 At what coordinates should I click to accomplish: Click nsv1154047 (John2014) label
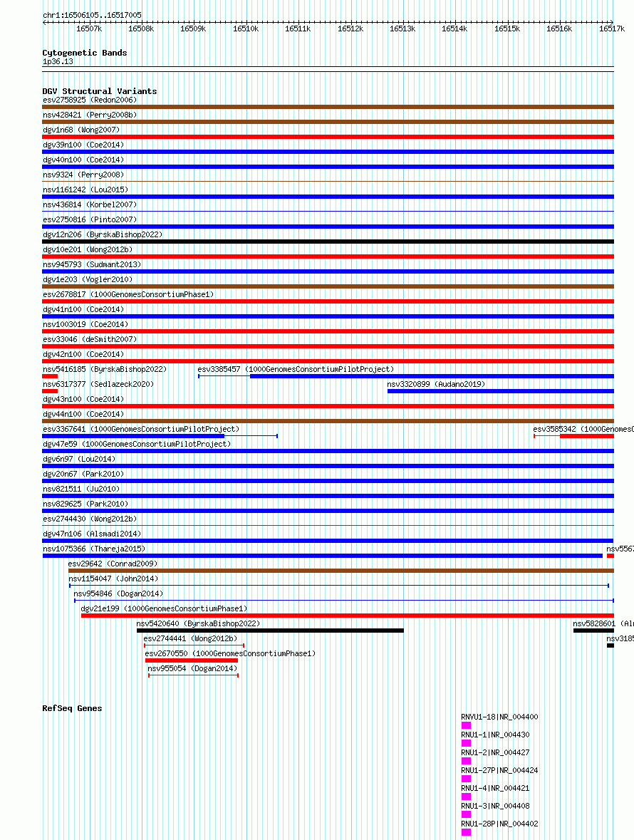pyautogui.click(x=113, y=580)
